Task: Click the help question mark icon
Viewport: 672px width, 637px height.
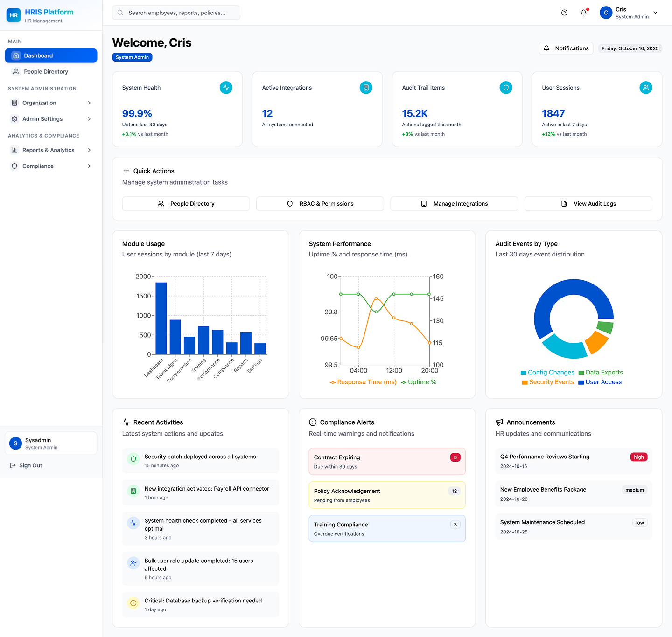Action: tap(564, 13)
